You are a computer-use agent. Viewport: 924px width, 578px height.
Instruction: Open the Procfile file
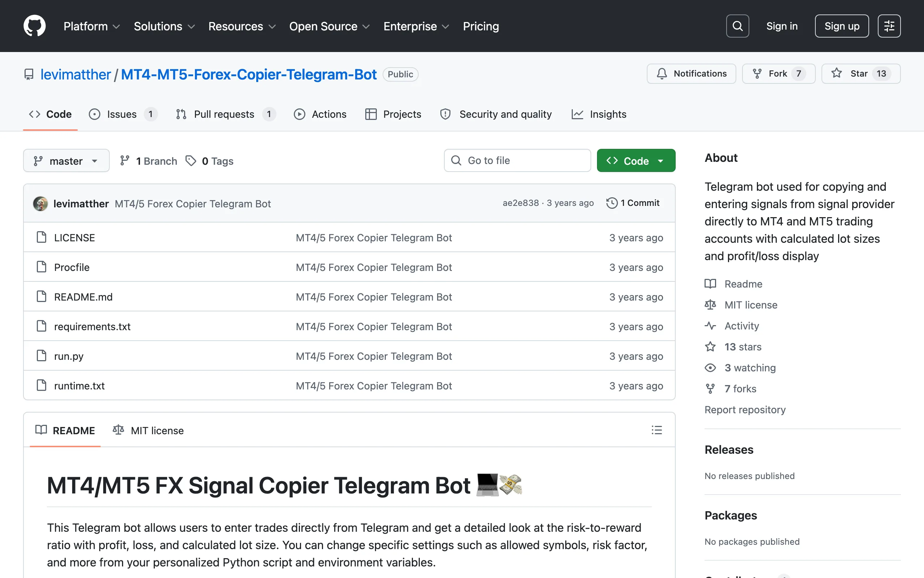[72, 267]
